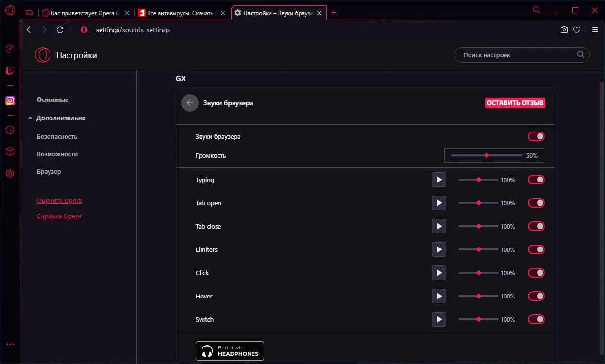Screen dimensions: 605x364
Task: Click back arrow beside Звуки браузера
Action: 190,103
